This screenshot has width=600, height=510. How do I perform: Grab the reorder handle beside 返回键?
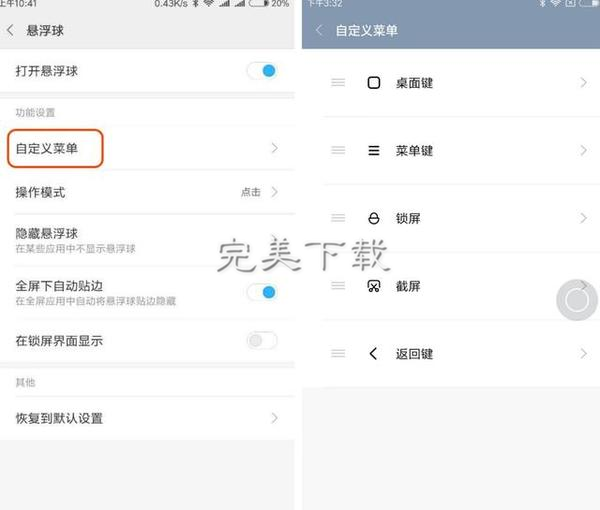(338, 354)
